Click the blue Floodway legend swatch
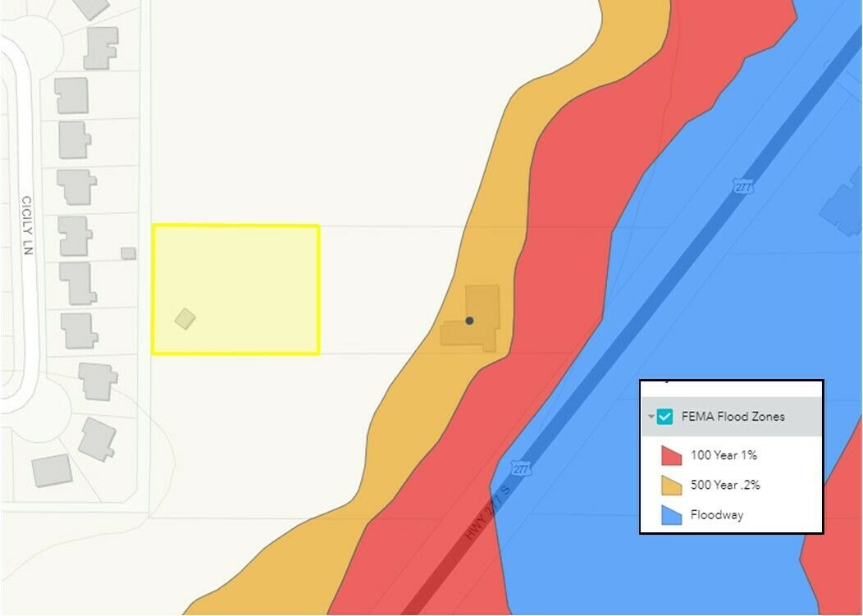This screenshot has width=863, height=616. [x=672, y=515]
